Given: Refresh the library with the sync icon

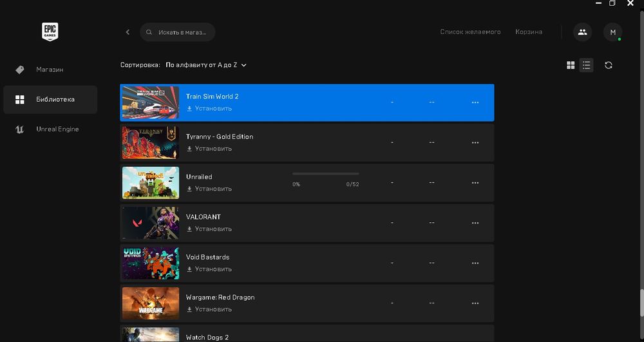Looking at the screenshot, I should coord(609,65).
